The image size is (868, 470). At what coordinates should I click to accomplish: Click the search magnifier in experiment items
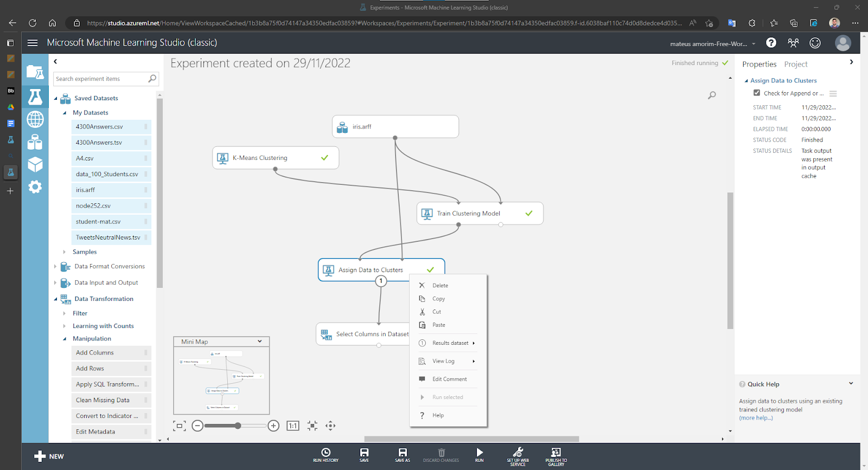tap(152, 79)
